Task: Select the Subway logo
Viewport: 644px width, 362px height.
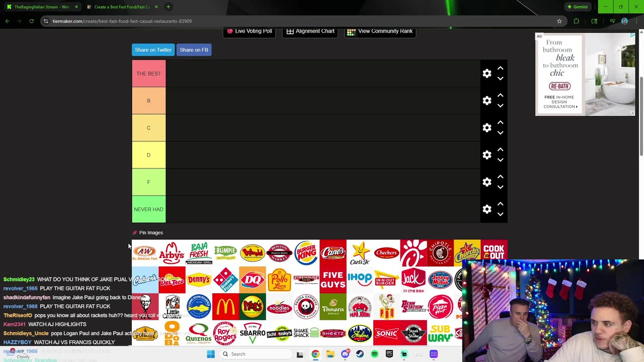Action: pos(440,333)
